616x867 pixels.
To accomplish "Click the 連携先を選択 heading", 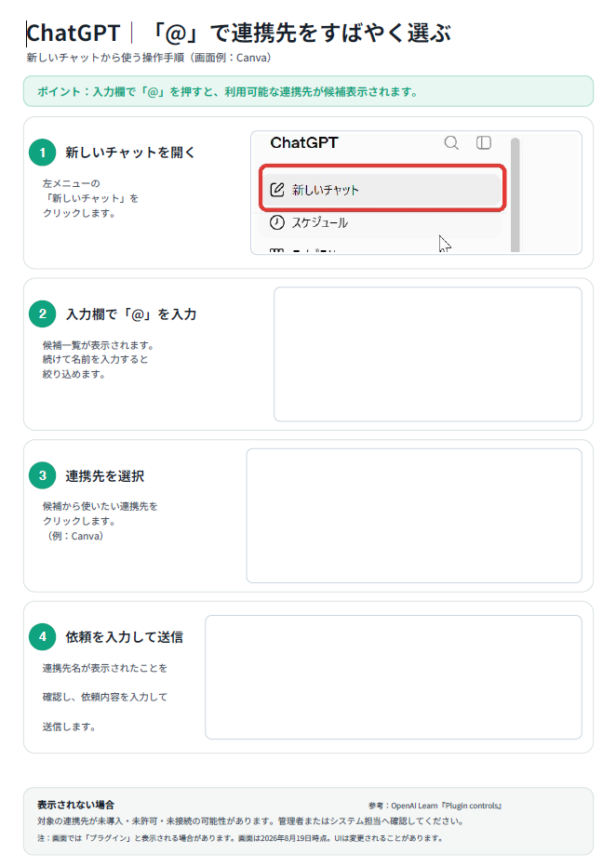I will pyautogui.click(x=104, y=476).
